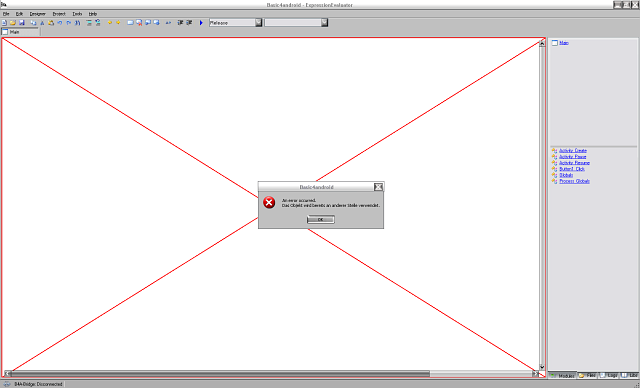640x388 pixels.
Task: Click the 'B4A-Bridge: Disconnected' status text
Action: click(x=38, y=384)
